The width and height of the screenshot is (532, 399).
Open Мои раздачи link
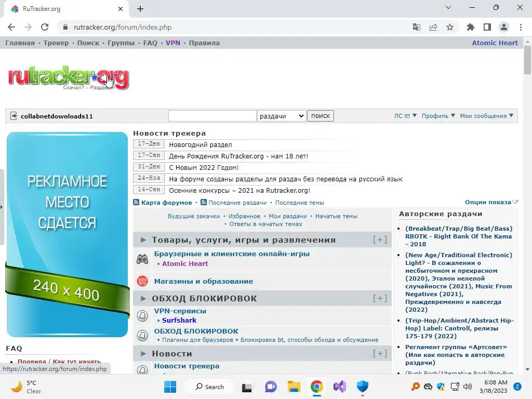[x=288, y=216]
